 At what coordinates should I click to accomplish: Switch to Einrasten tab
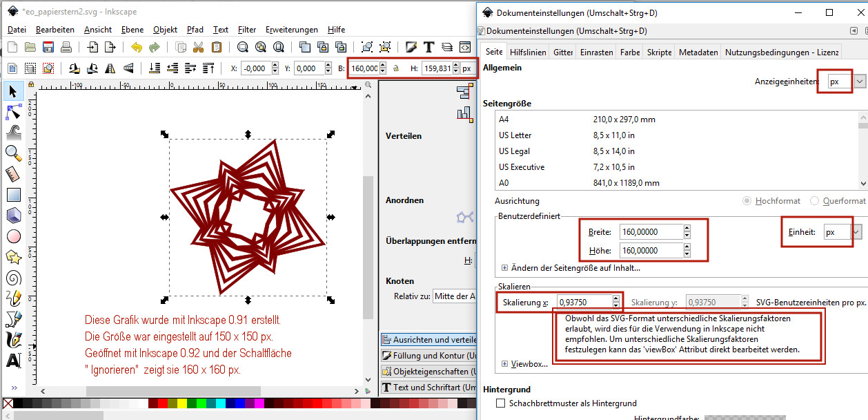[597, 52]
